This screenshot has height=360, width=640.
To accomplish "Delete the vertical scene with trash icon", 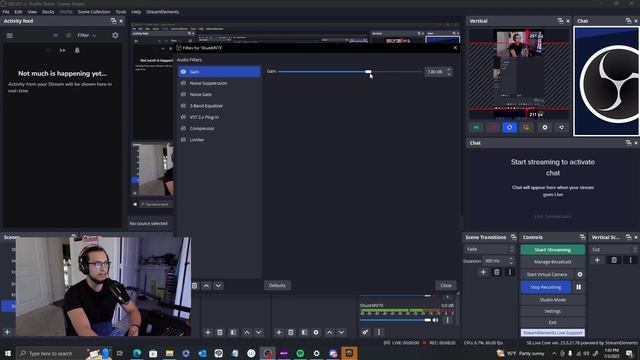I will click(x=614, y=260).
